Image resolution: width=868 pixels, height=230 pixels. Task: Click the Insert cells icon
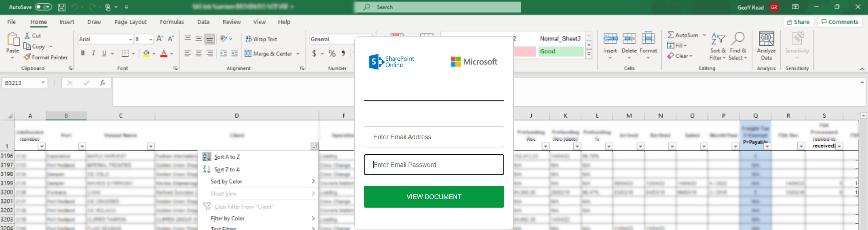610,39
